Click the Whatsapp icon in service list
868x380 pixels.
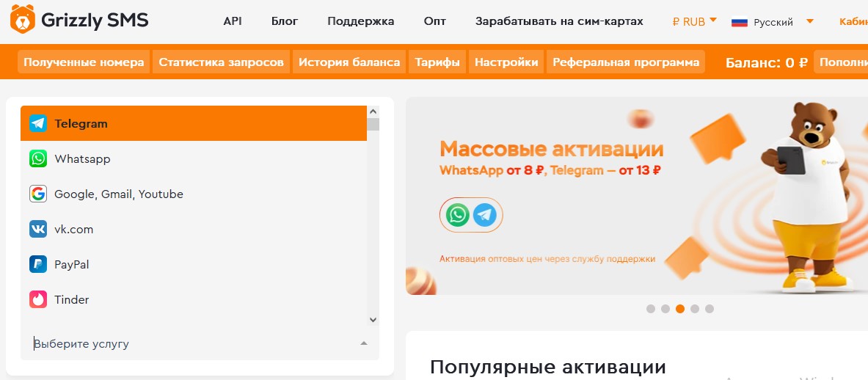(x=38, y=158)
